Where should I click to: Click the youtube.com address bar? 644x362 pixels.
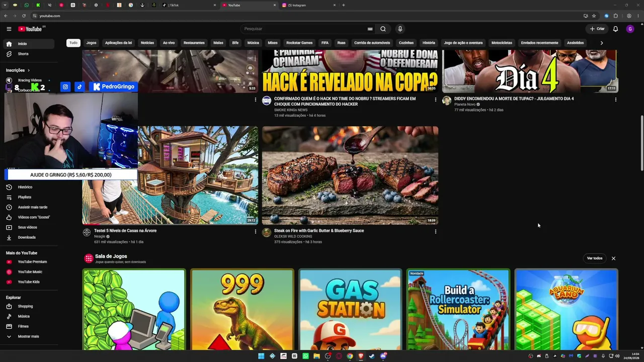307,16
